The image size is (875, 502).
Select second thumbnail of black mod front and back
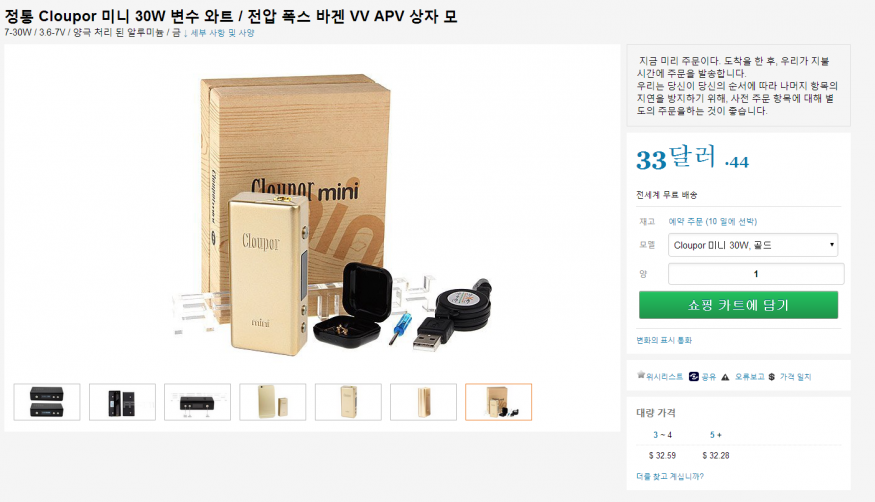click(x=122, y=402)
